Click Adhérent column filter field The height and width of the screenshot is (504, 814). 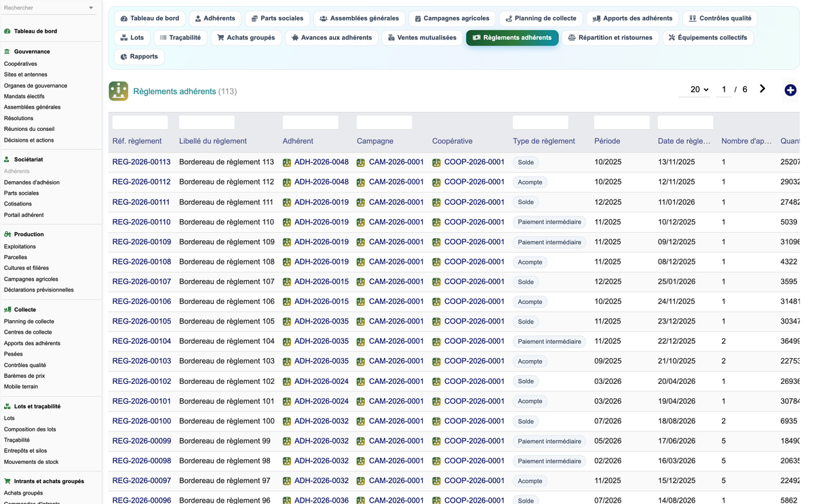311,122
